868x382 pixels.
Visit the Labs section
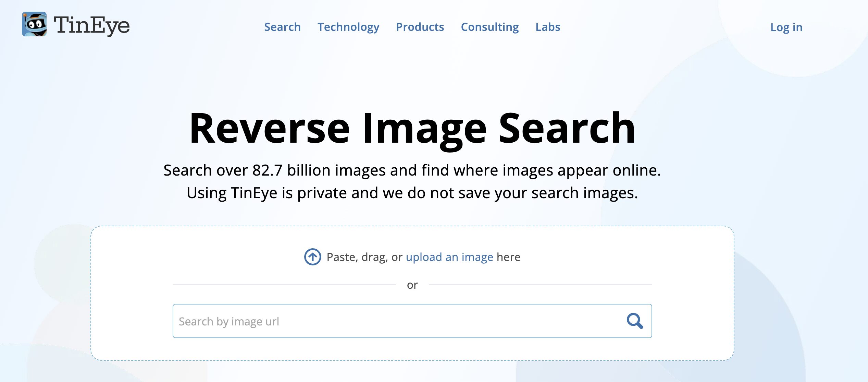coord(548,27)
